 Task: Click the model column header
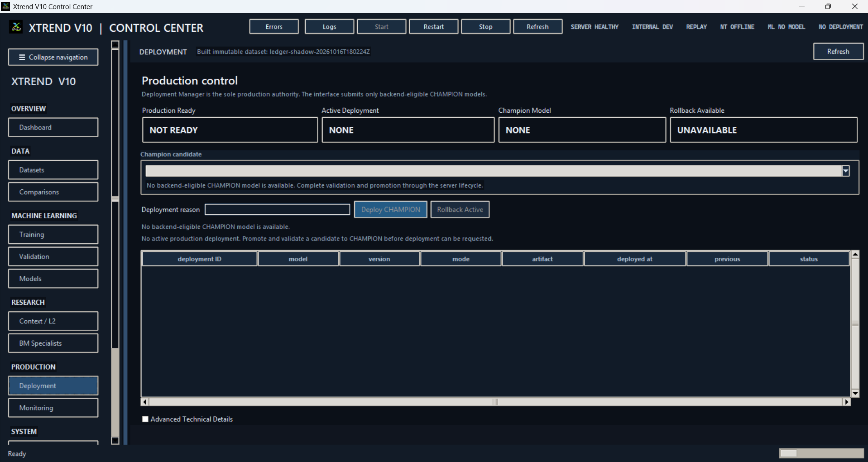click(298, 259)
